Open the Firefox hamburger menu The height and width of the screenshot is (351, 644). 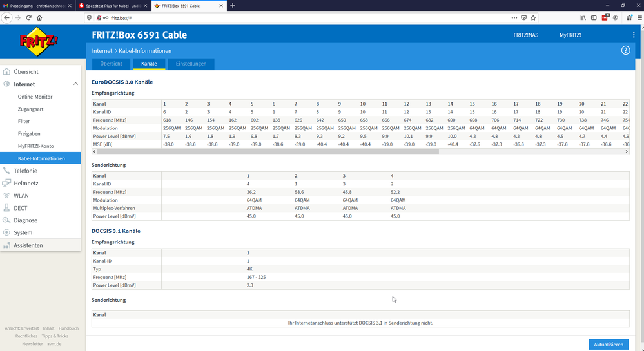(639, 17)
